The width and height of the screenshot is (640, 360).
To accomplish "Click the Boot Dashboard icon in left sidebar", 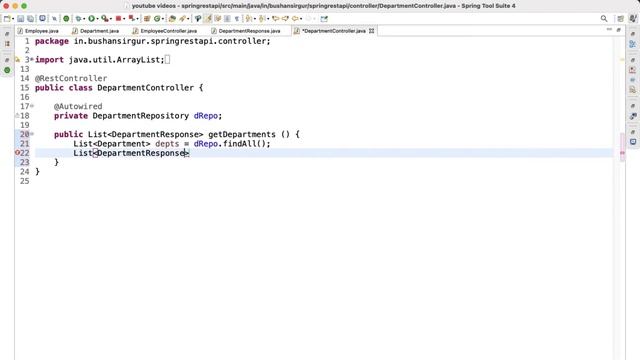I will 7,70.
